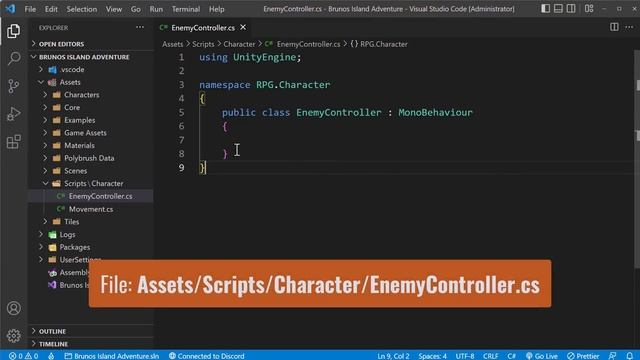Screen dimensions: 640x360
Task: Click Brunos Island Adventure.sln status item
Action: pyautogui.click(x=111, y=356)
